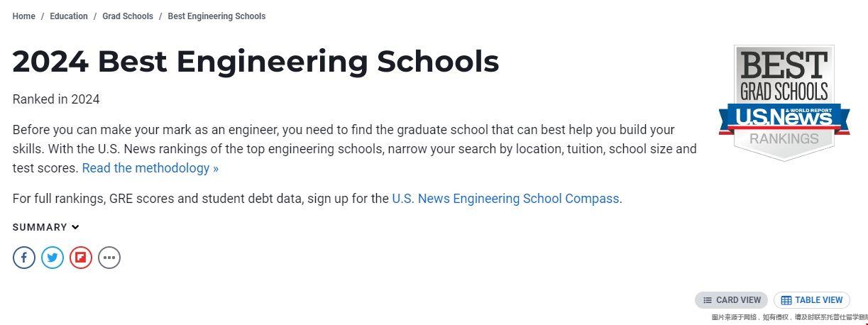Click the Best Grad Schools rankings badge
Image resolution: width=868 pixels, height=325 pixels.
(784, 103)
